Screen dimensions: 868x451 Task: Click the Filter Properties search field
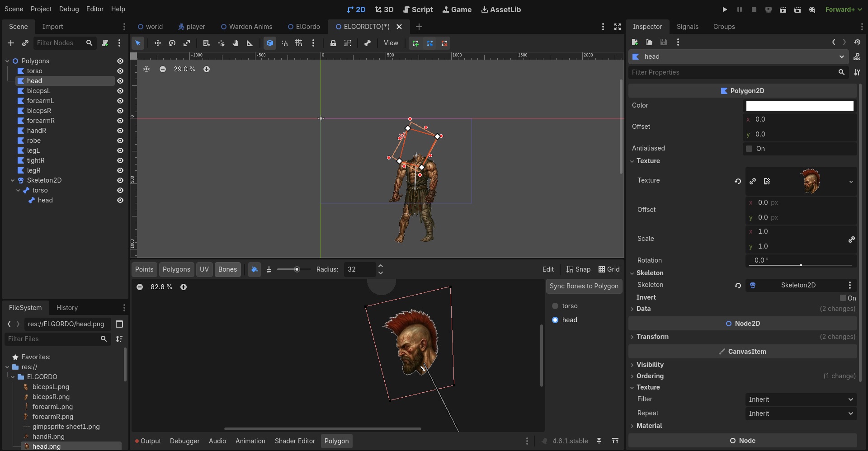click(x=732, y=72)
